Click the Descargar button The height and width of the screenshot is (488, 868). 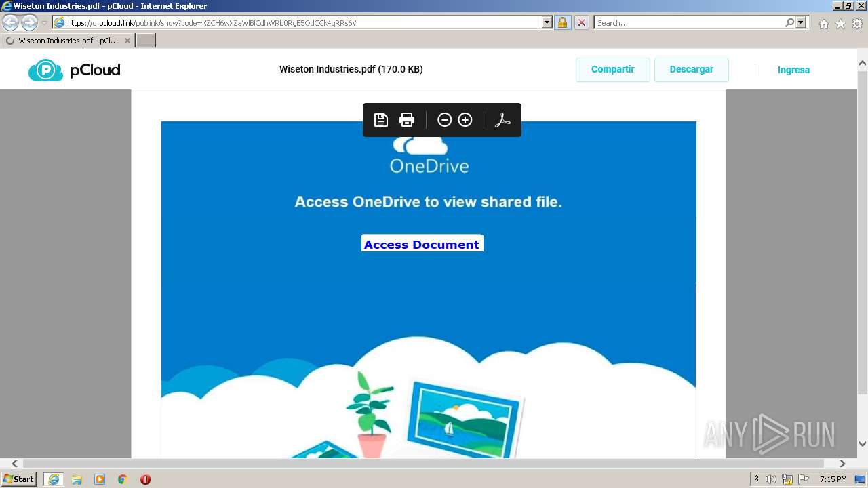[692, 70]
